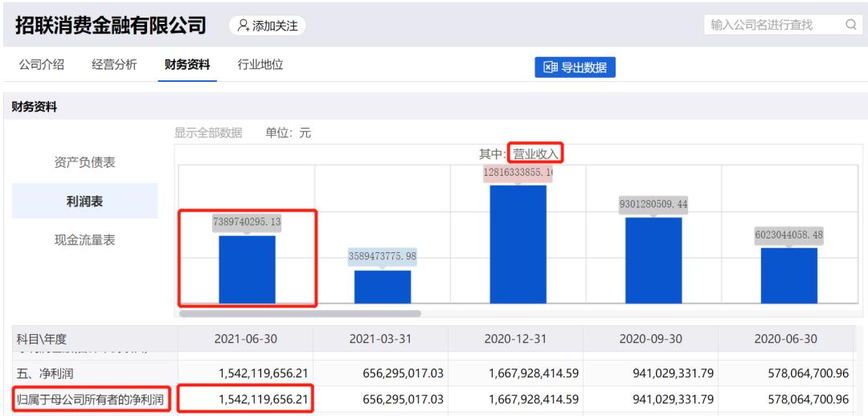Click bar label 6023044058.48
This screenshot has height=416, width=868.
click(x=789, y=235)
